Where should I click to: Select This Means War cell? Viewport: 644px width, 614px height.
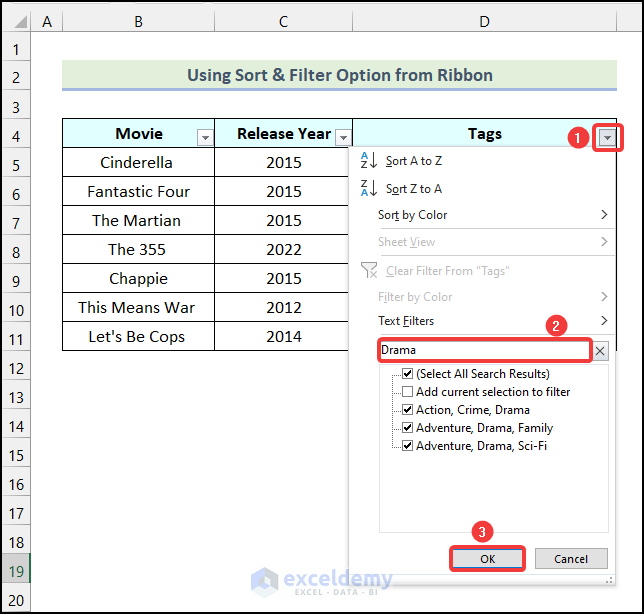138,308
